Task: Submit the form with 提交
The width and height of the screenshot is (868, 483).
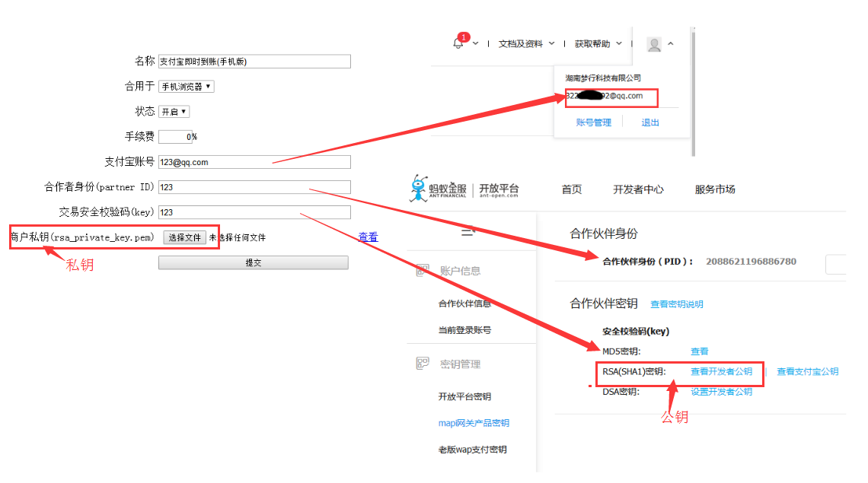Action: coord(253,263)
